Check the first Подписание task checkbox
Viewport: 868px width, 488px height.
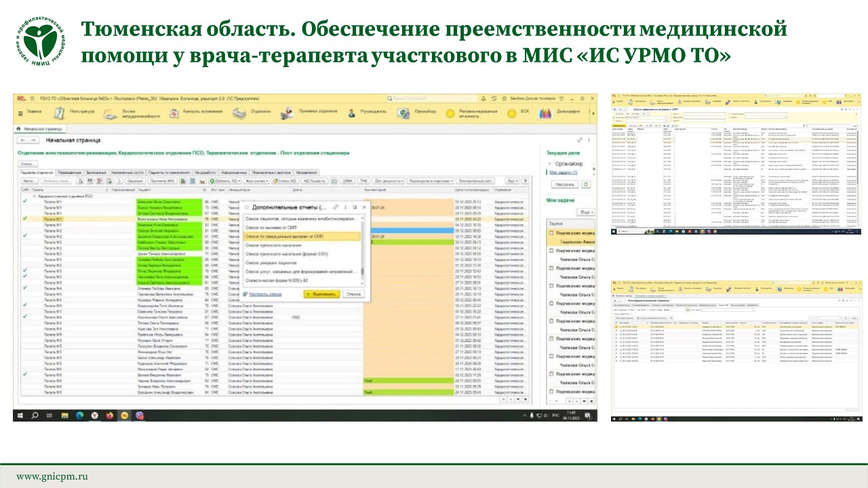click(551, 233)
